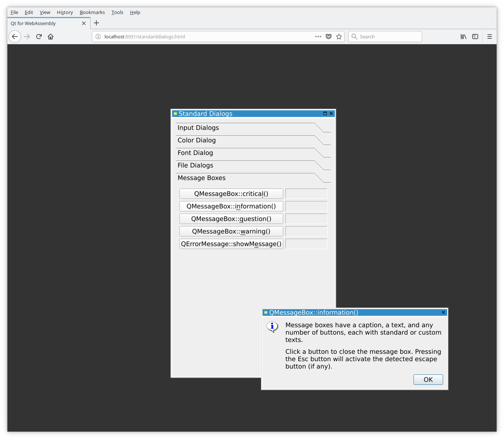Open the Firefox Library icon

pos(463,37)
